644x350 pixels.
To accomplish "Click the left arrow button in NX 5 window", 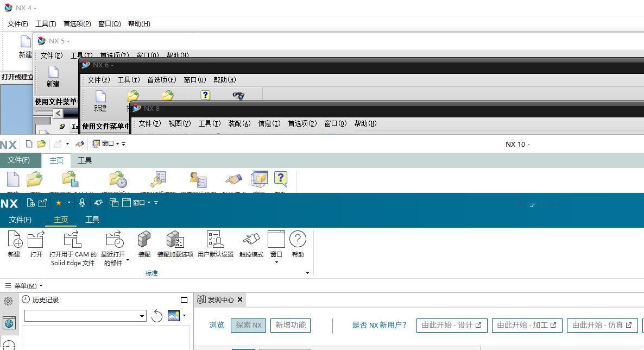I will 58,113.
